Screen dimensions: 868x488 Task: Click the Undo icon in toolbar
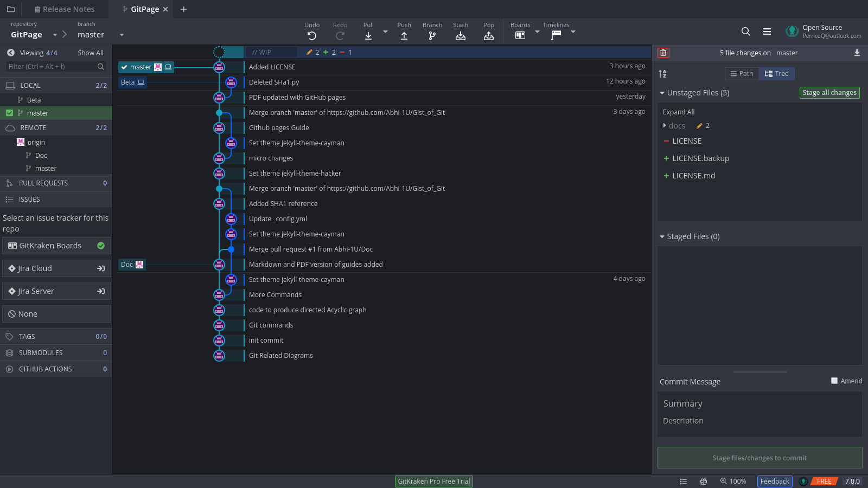click(312, 36)
